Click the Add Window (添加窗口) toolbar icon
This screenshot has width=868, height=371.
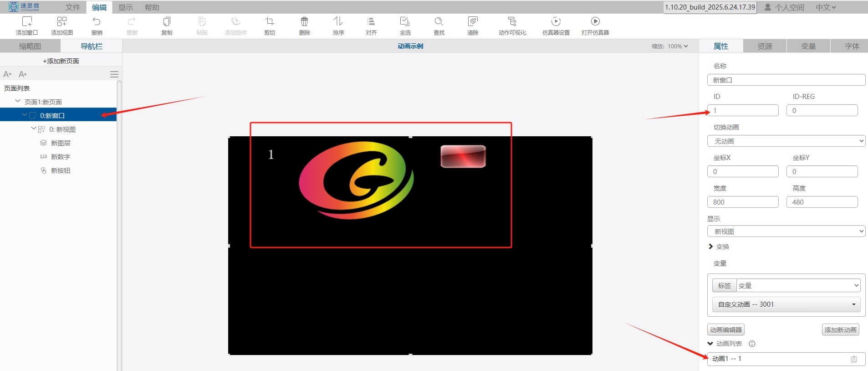(x=27, y=22)
